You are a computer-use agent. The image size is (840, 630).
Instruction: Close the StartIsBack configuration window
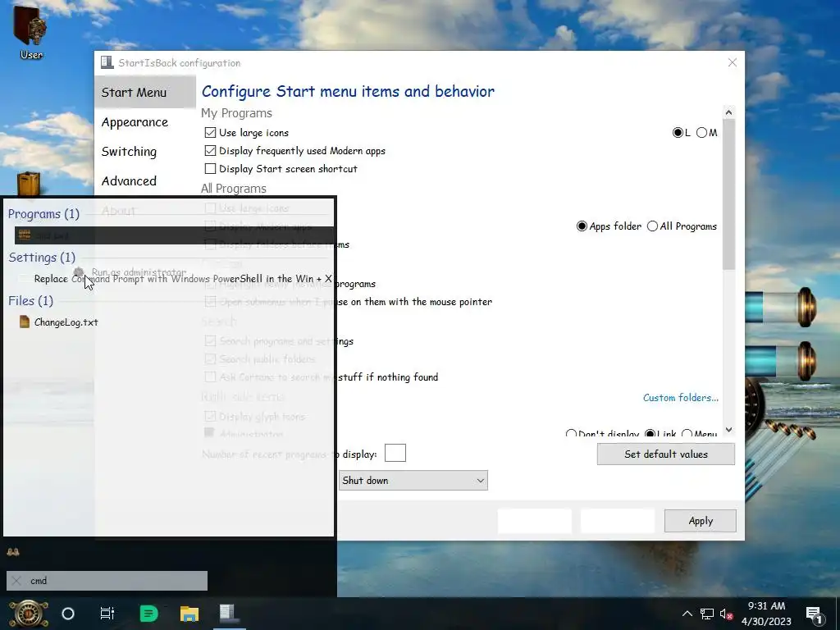pos(733,62)
